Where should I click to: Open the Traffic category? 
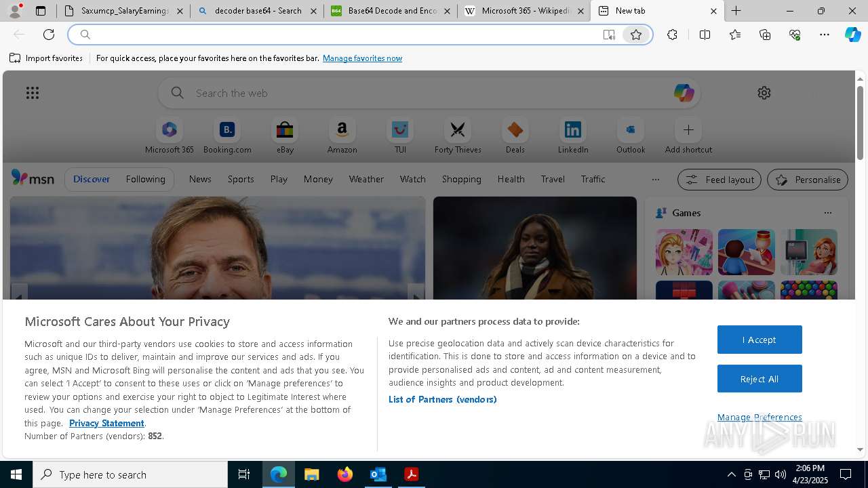[x=593, y=179]
